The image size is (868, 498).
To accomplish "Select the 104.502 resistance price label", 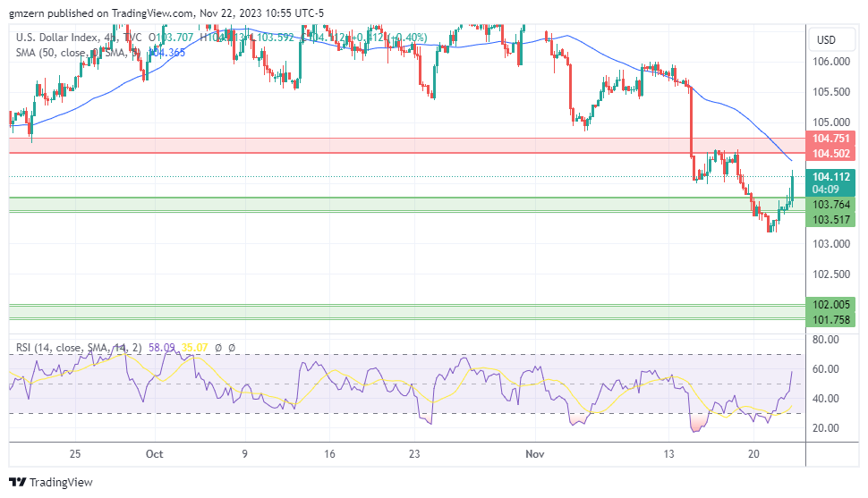I will [831, 154].
